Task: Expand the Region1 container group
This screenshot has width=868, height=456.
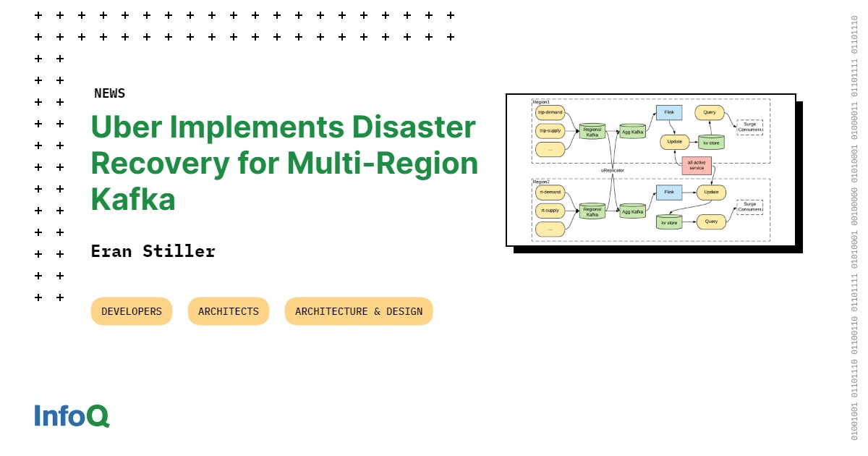Action: (x=542, y=101)
